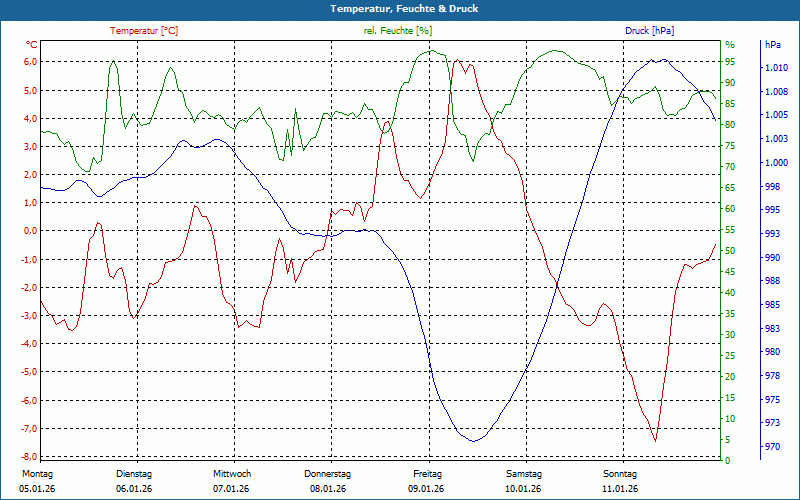Click the date 08.01.26
Screen dimensions: 800x500
point(328,489)
